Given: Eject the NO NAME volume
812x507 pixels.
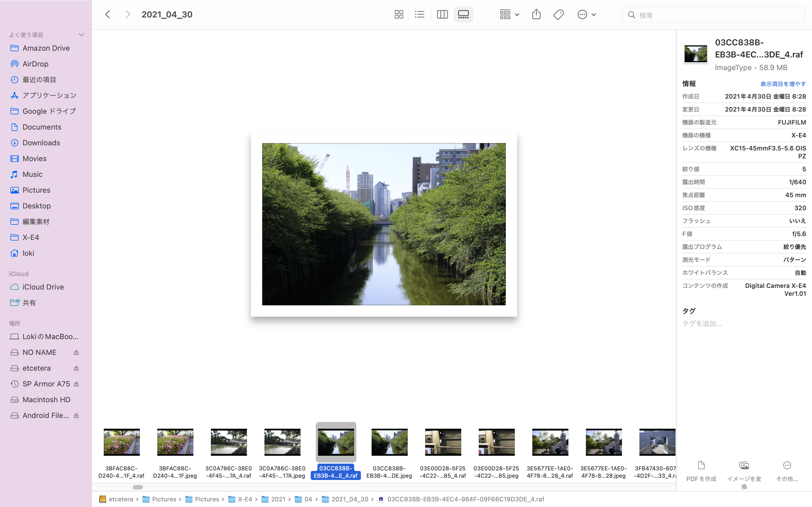Looking at the screenshot, I should click(76, 352).
